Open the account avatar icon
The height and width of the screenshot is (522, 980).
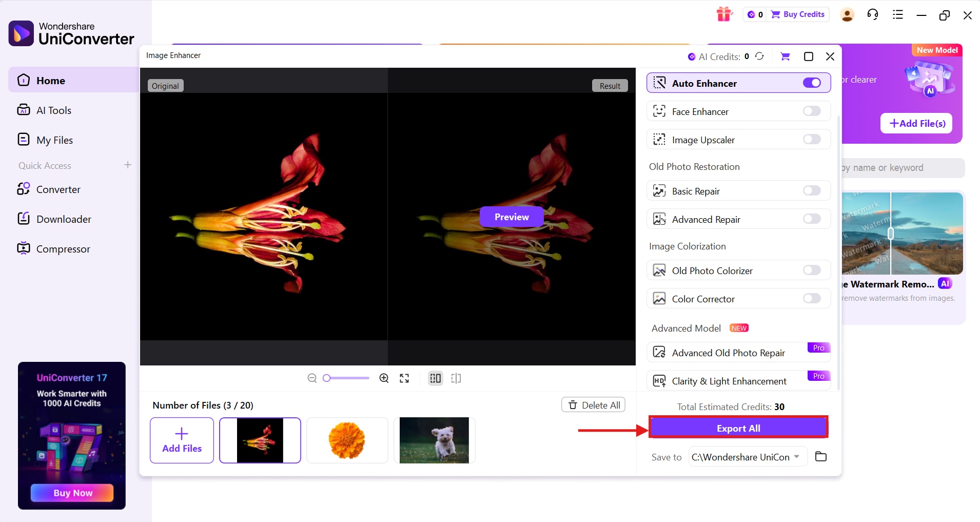pyautogui.click(x=847, y=15)
